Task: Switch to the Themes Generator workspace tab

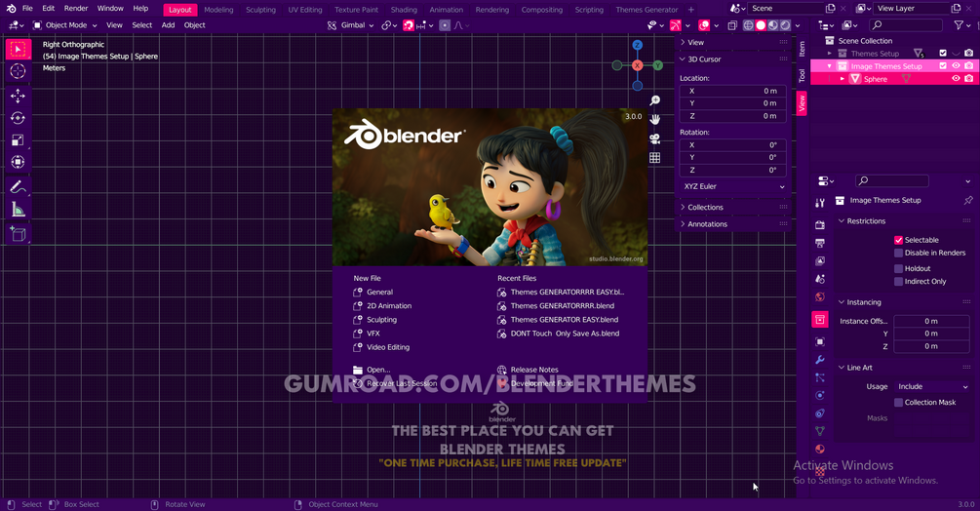Action: coord(647,10)
